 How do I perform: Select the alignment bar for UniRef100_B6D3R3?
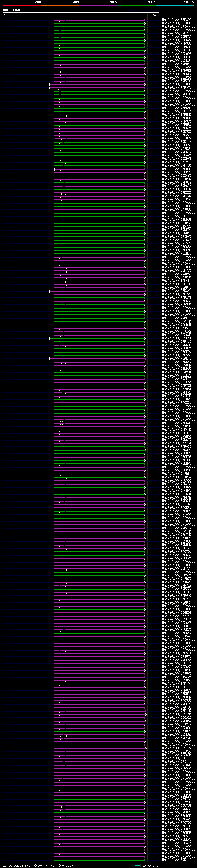coord(99,20)
